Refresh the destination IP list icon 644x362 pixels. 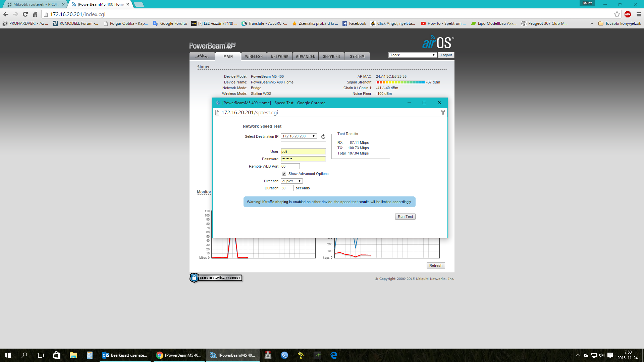[323, 136]
